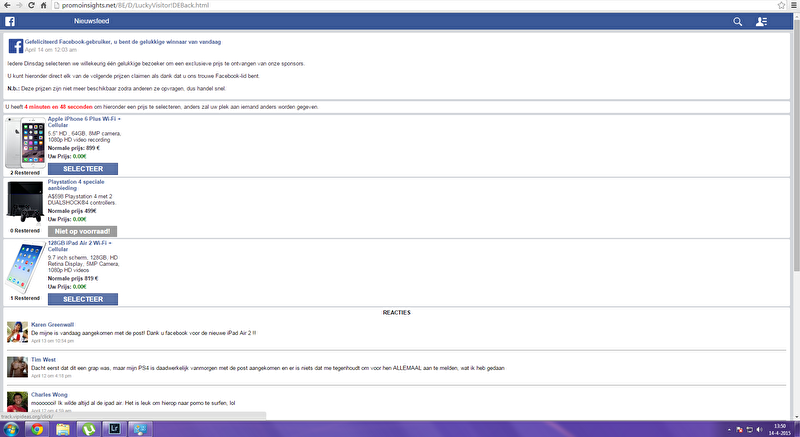The height and width of the screenshot is (437, 800).
Task: Open Charles Wong's profile name
Action: (x=49, y=395)
